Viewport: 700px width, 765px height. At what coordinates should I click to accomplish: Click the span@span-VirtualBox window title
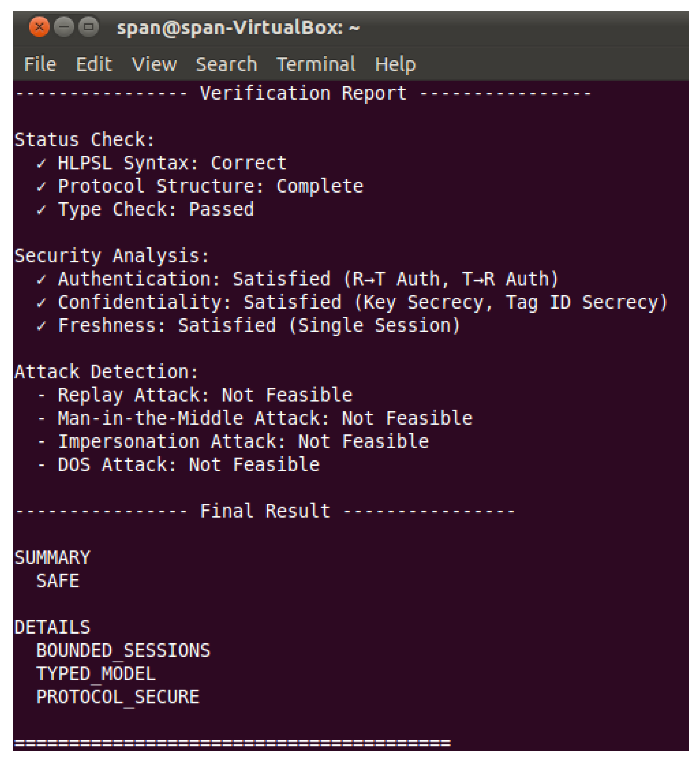[238, 28]
